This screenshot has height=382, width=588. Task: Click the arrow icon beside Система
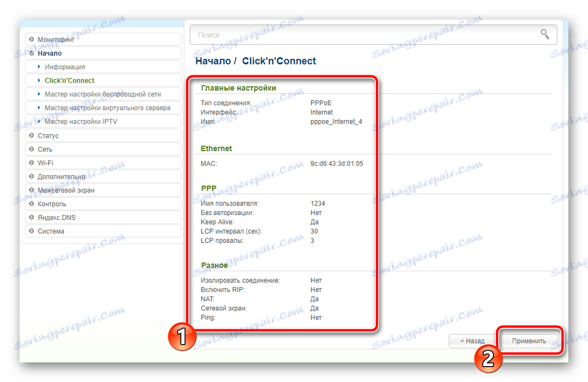31,231
